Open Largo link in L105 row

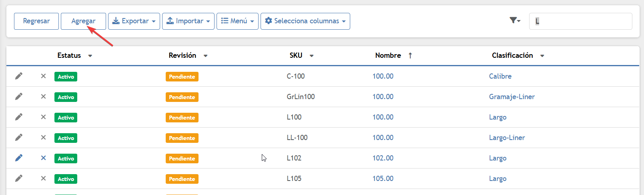point(498,179)
